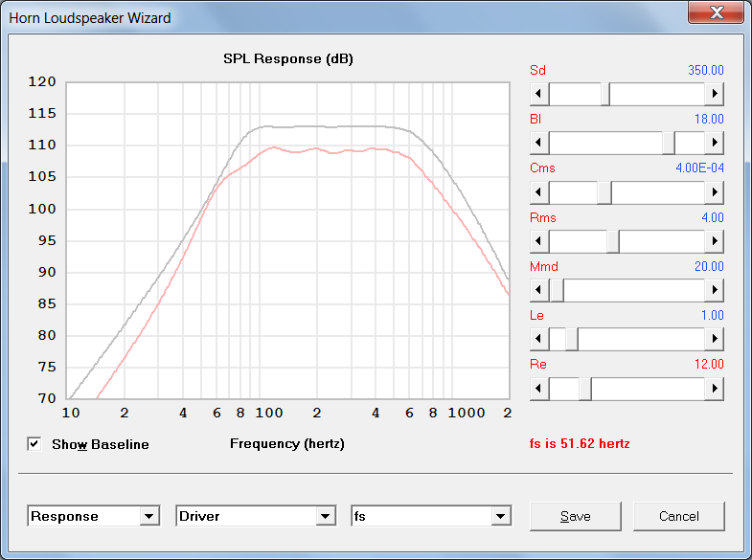This screenshot has width=752, height=560.
Task: Increase Sd with the right arrow
Action: 714,94
